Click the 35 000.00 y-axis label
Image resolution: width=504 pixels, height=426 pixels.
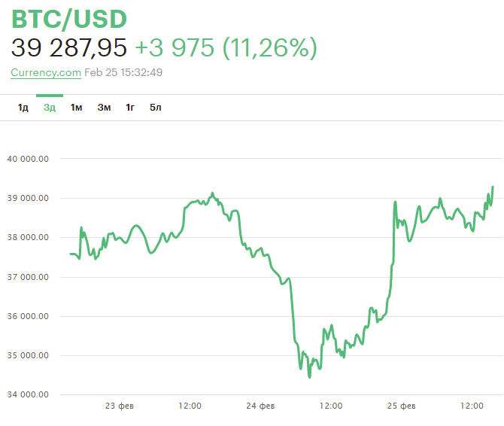(28, 355)
